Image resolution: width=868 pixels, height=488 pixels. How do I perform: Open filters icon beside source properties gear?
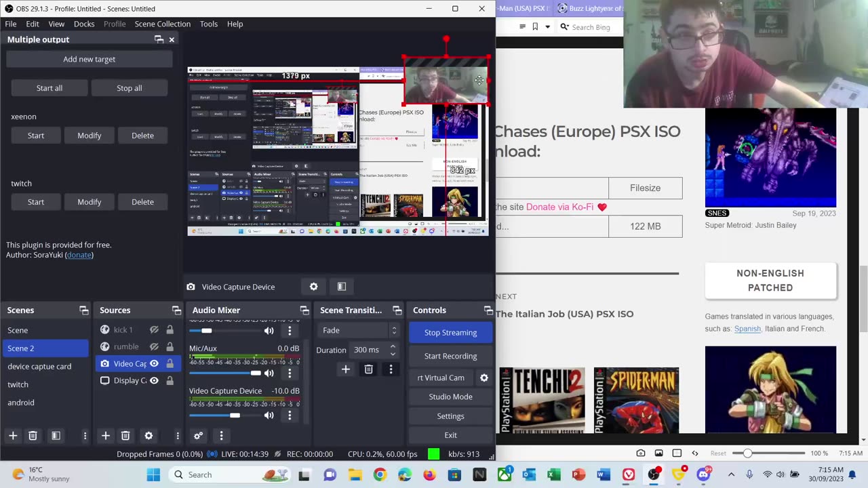pyautogui.click(x=342, y=287)
